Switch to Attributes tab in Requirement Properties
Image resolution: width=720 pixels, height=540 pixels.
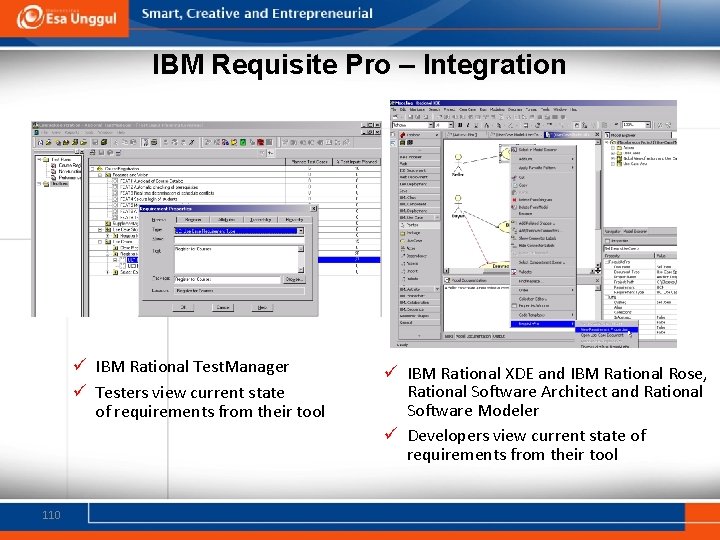coord(225,219)
